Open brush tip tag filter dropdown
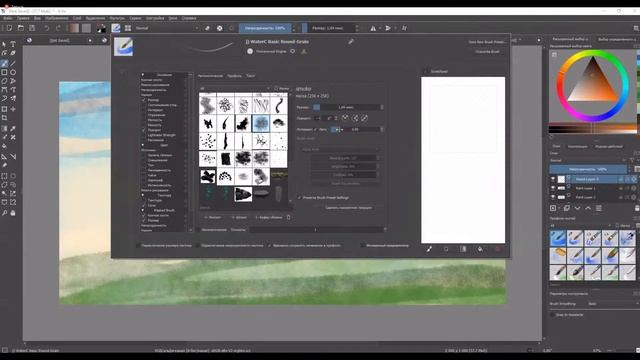 coord(235,88)
